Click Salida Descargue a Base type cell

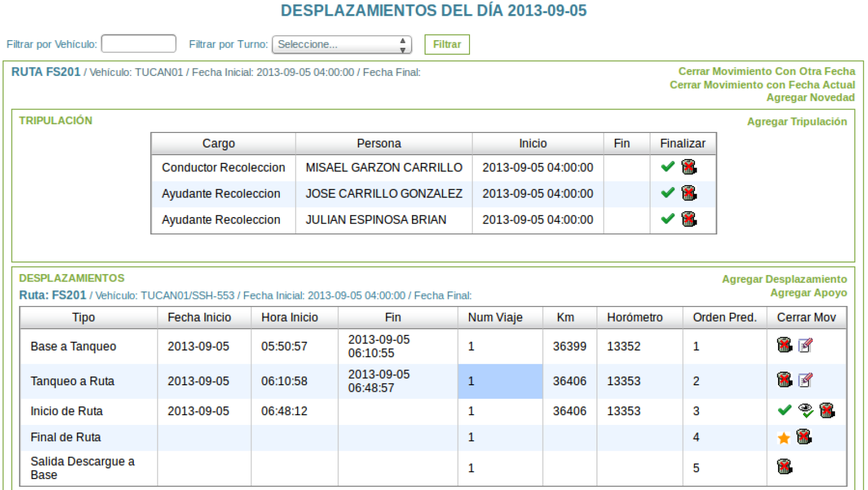(89, 468)
